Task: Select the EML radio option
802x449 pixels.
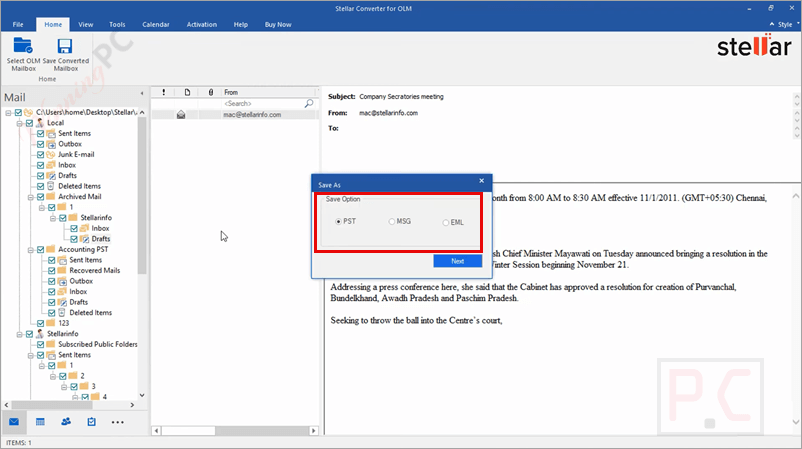Action: [445, 222]
